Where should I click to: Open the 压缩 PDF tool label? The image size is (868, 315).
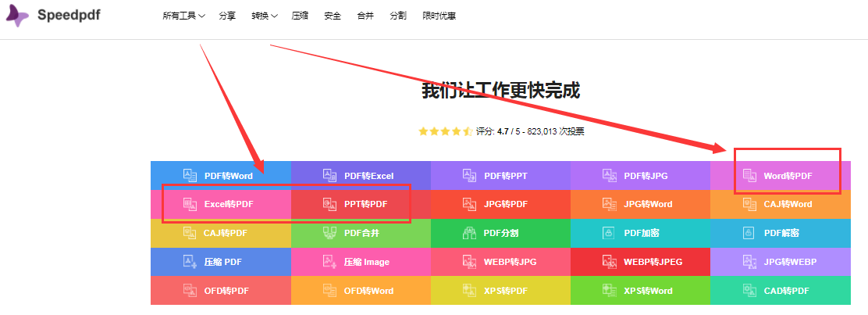tap(223, 262)
